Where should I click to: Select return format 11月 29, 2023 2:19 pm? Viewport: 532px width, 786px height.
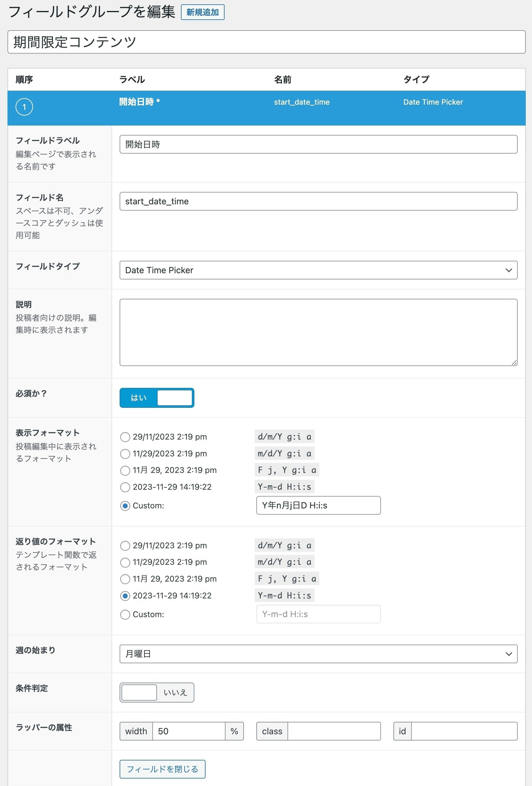125,579
